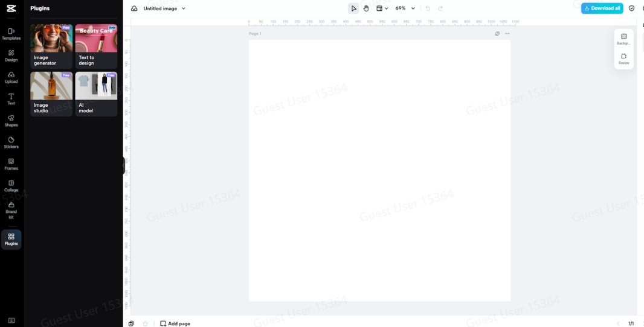Click the keyboard shortcuts icon at sidebar bottom

[11, 320]
